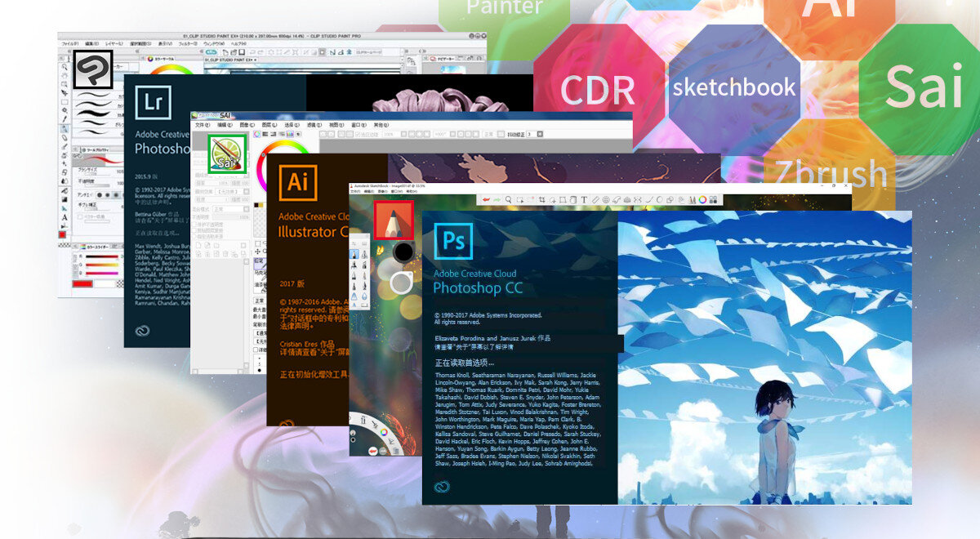This screenshot has width=980, height=539.
Task: Open the color wheel icon in SketchBook toolbar
Action: [x=702, y=199]
